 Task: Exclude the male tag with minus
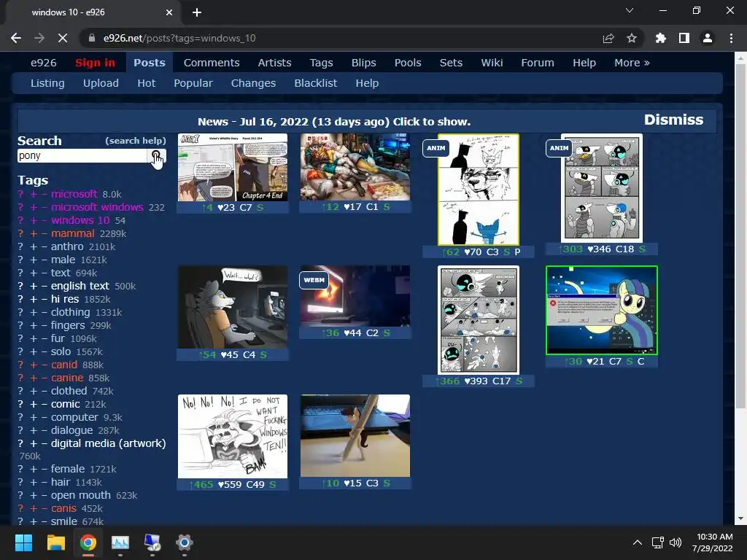point(44,260)
